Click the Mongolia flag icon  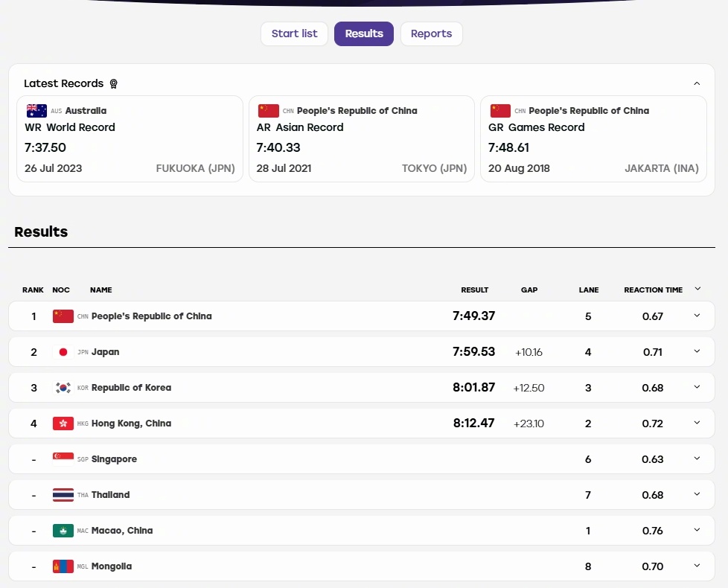63,566
